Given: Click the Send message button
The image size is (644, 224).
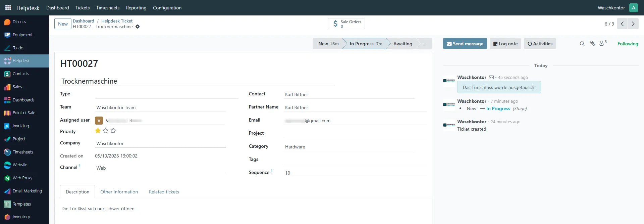Looking at the screenshot, I should pyautogui.click(x=465, y=44).
